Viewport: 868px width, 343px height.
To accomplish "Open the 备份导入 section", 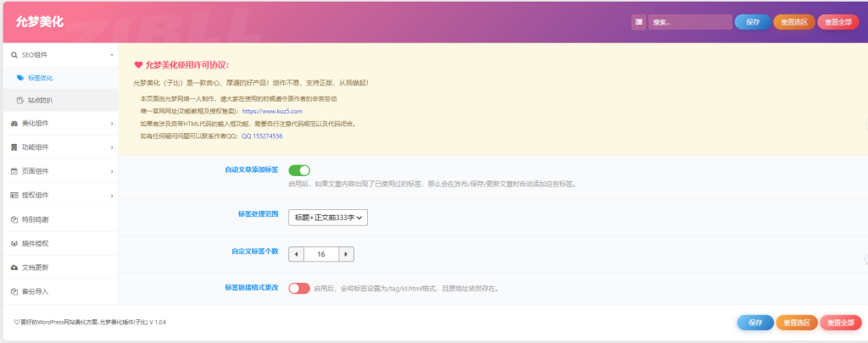I will pos(60,291).
